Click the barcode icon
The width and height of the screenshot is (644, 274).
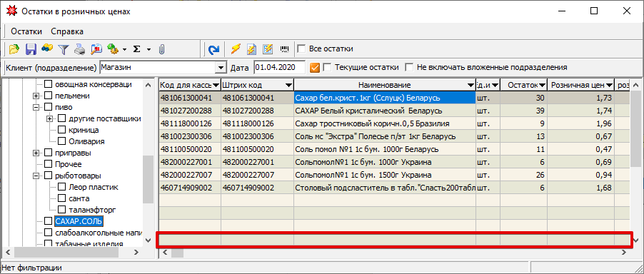[x=284, y=49]
